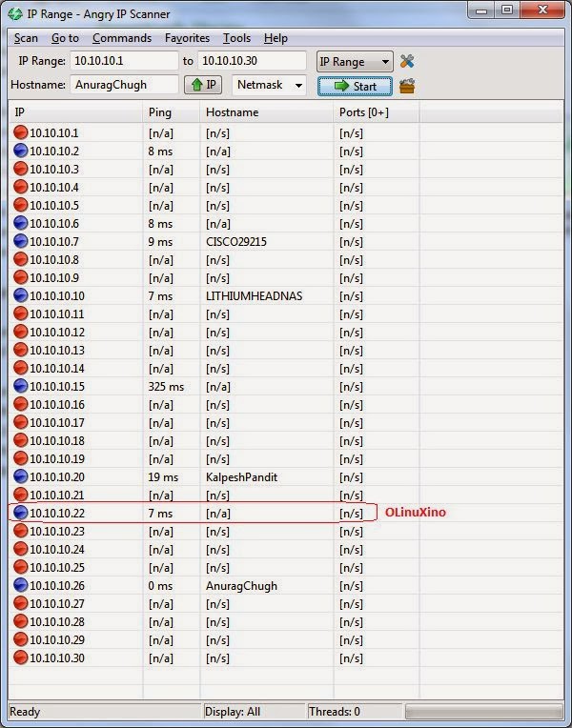Select hostname LITHIUMHEADNAS
The height and width of the screenshot is (728, 572).
tap(255, 296)
